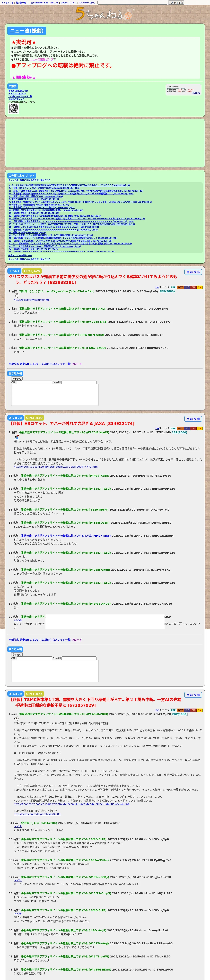The height and width of the screenshot is (980, 210).
Task: Open the discordfy.com/kenmo link
Action: 32,300
